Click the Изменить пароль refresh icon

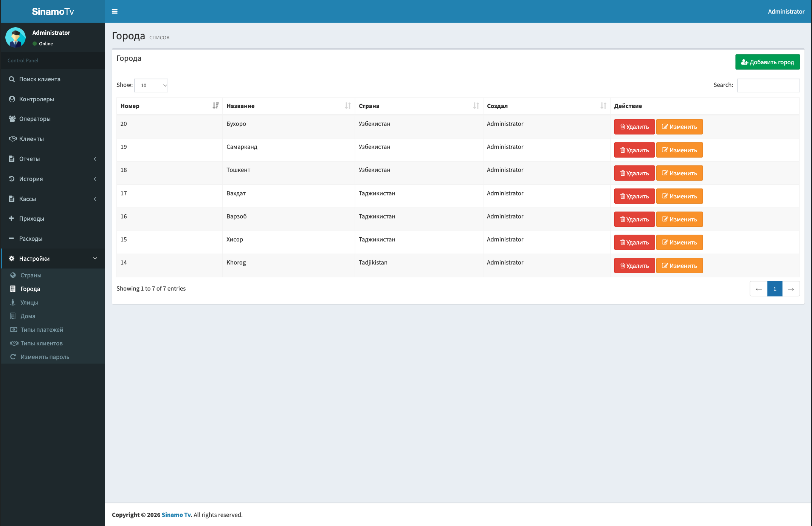coord(13,357)
